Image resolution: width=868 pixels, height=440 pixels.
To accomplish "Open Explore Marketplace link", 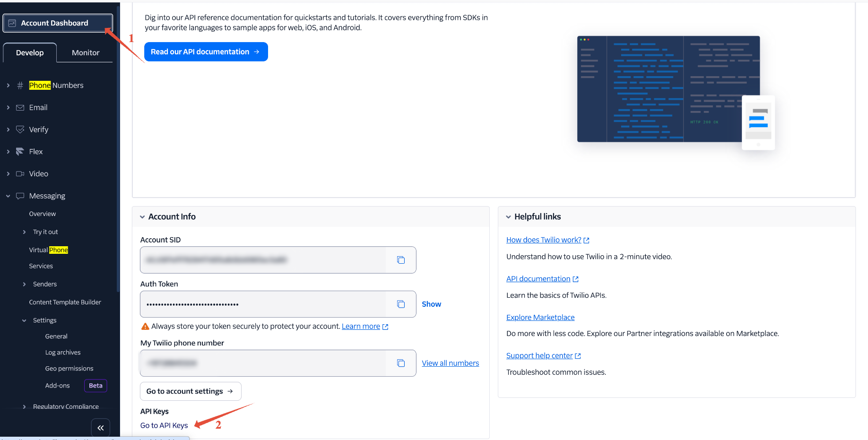I will [x=540, y=318].
